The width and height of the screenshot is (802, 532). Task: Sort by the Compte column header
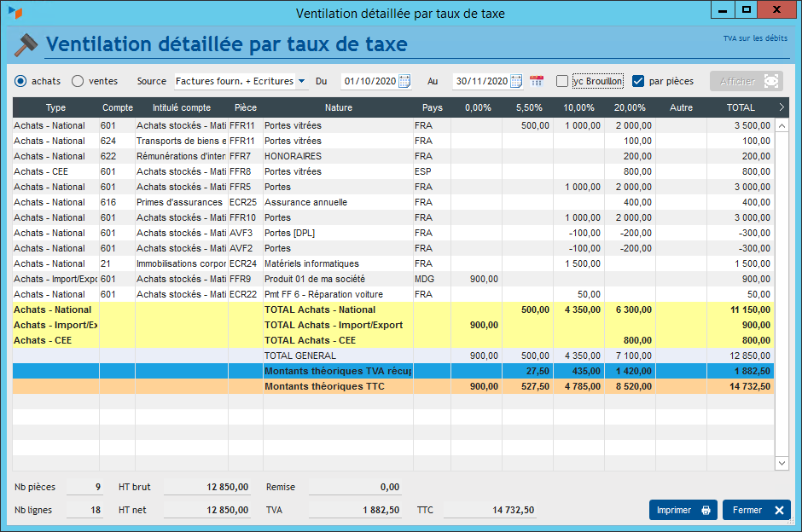tap(117, 107)
